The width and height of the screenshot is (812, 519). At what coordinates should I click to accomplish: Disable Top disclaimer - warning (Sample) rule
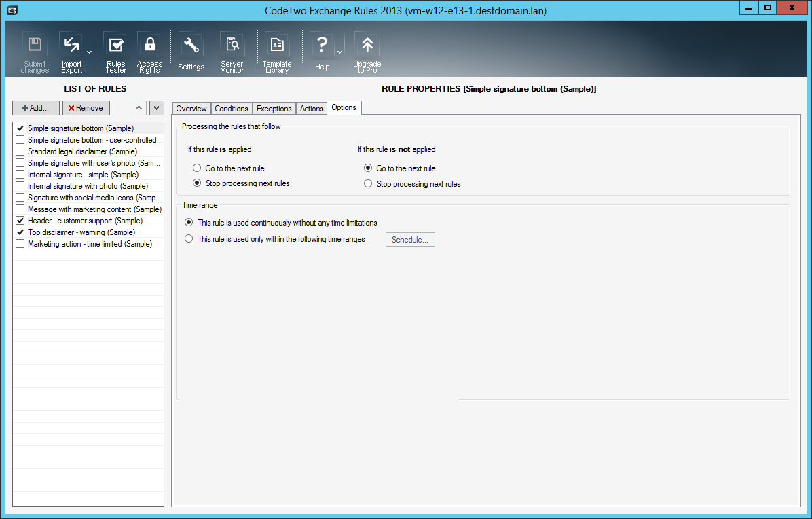pos(20,232)
